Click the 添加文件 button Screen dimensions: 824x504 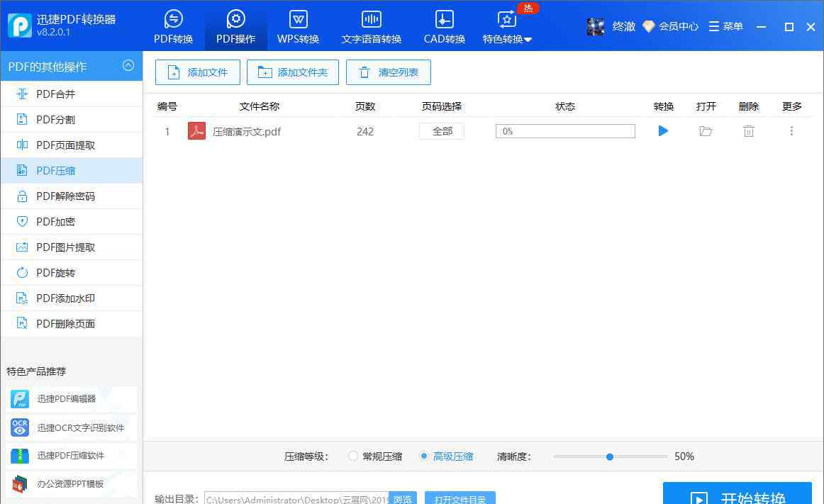pyautogui.click(x=198, y=72)
